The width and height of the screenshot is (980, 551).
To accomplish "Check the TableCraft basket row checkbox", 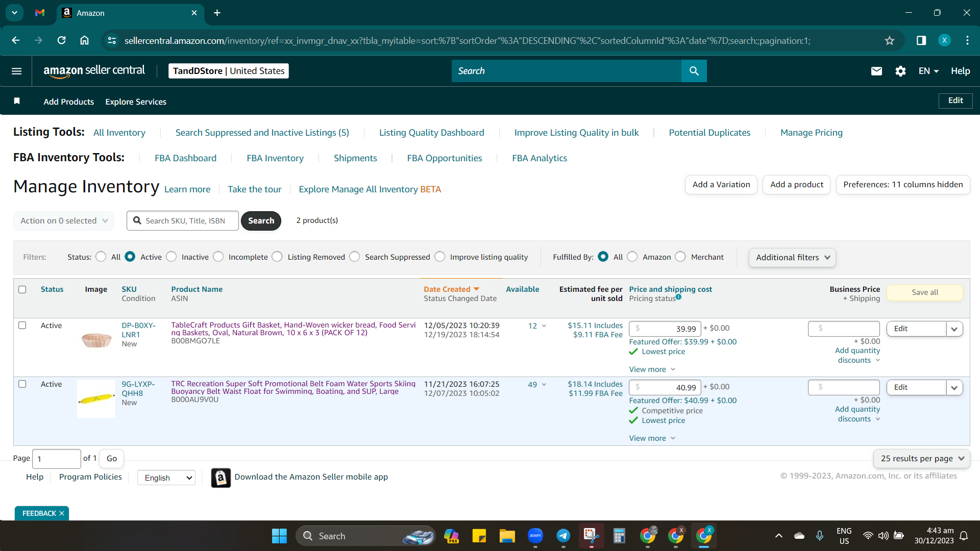I will 22,325.
